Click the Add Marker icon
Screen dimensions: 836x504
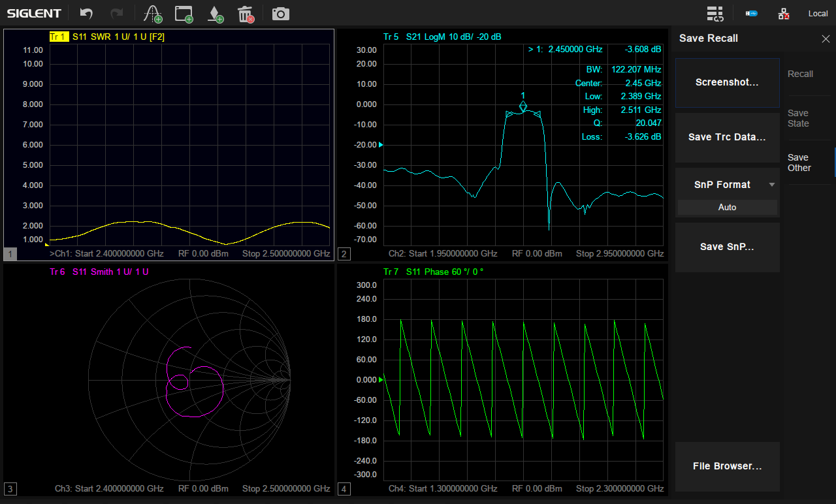214,14
